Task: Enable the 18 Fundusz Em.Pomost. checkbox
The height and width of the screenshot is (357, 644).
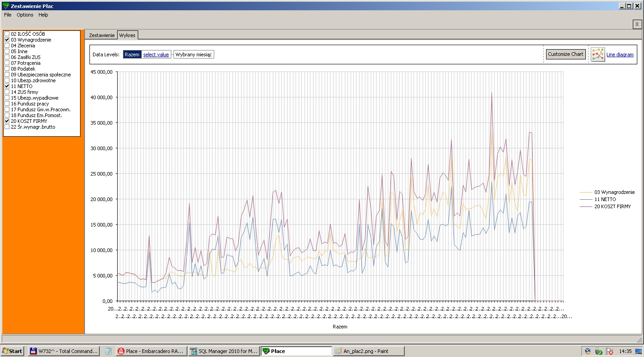Action: point(7,115)
